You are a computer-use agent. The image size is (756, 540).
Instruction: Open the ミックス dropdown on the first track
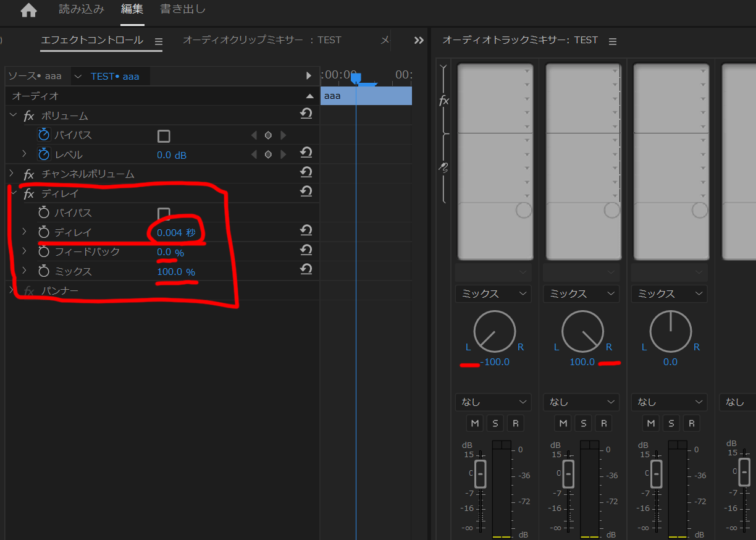tap(493, 293)
